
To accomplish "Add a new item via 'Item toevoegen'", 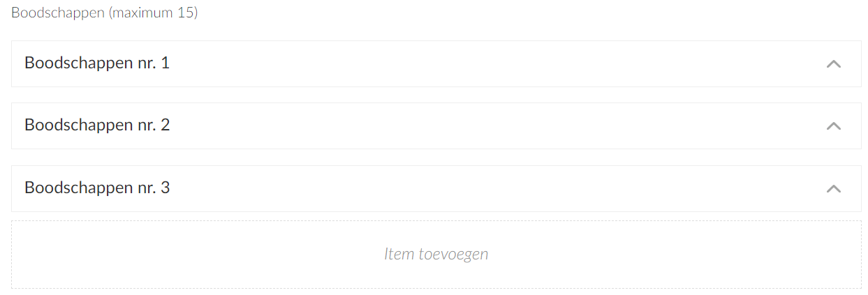I will pyautogui.click(x=436, y=254).
